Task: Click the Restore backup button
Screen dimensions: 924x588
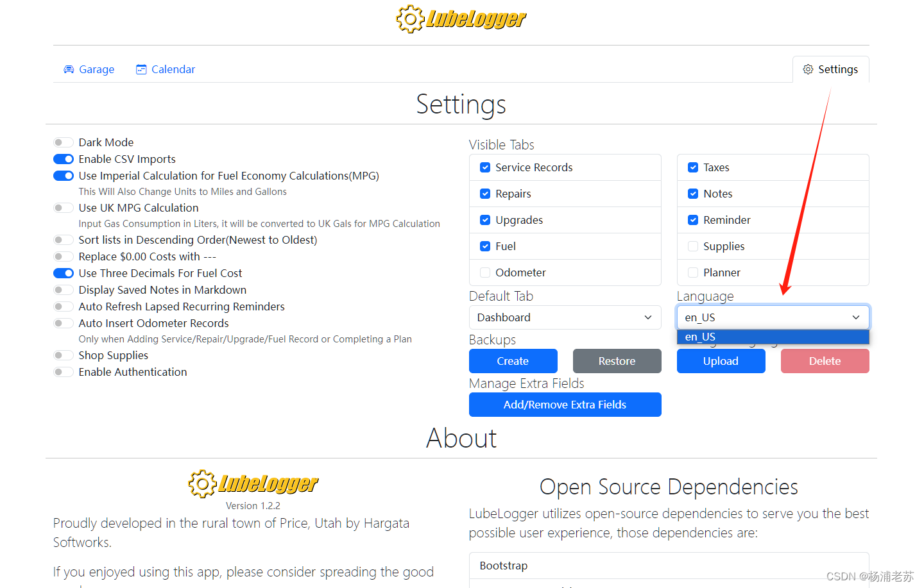Action: coord(617,361)
